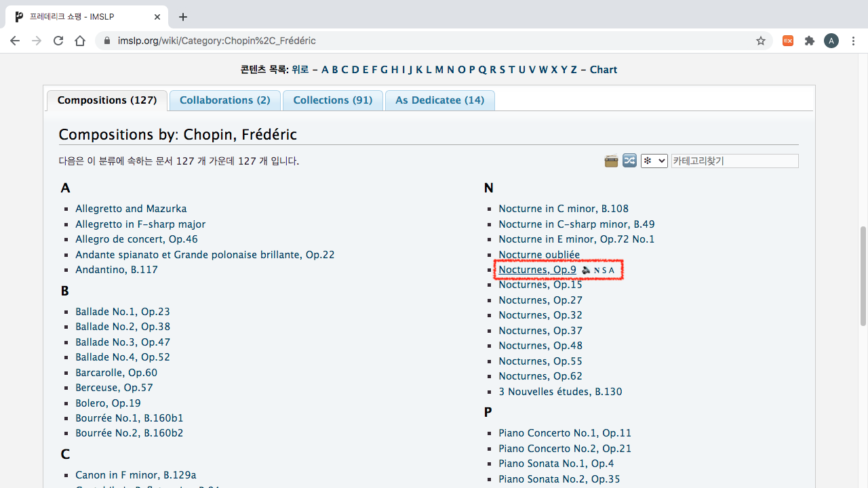The height and width of the screenshot is (488, 868).
Task: Open Ballade No.2, Op.38
Action: [123, 327]
